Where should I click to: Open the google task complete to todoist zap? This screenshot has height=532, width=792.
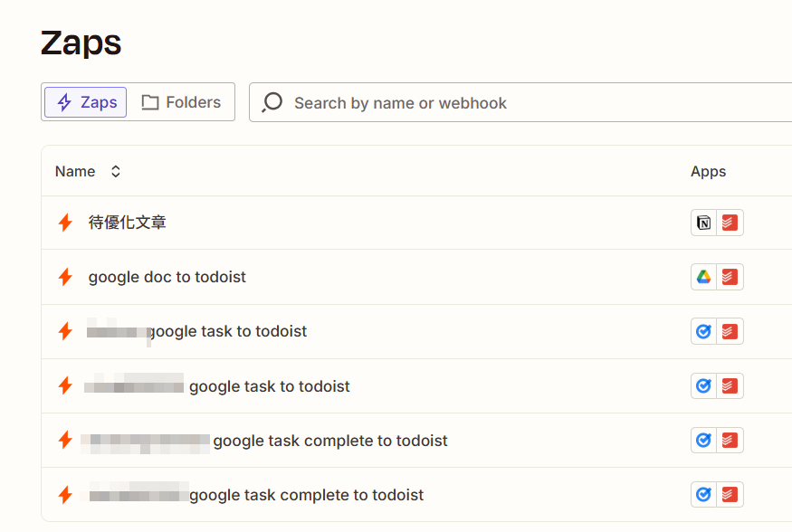pos(329,441)
